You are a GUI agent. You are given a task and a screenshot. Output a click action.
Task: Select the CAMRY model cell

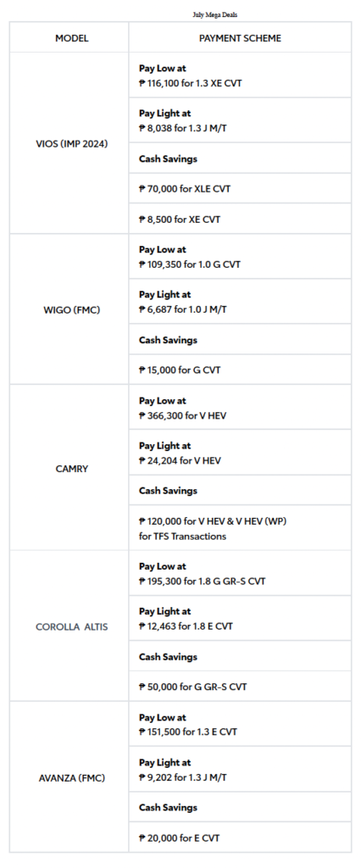(69, 468)
